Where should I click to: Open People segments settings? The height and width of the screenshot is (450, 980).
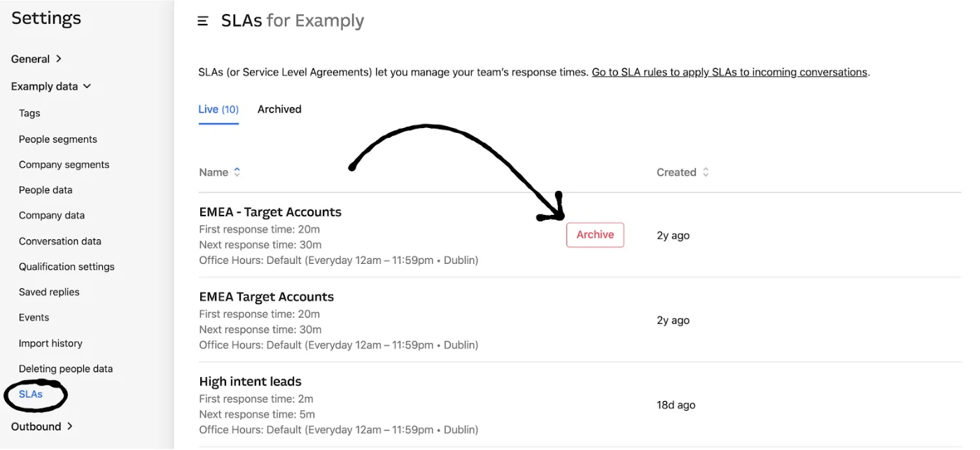click(x=58, y=139)
